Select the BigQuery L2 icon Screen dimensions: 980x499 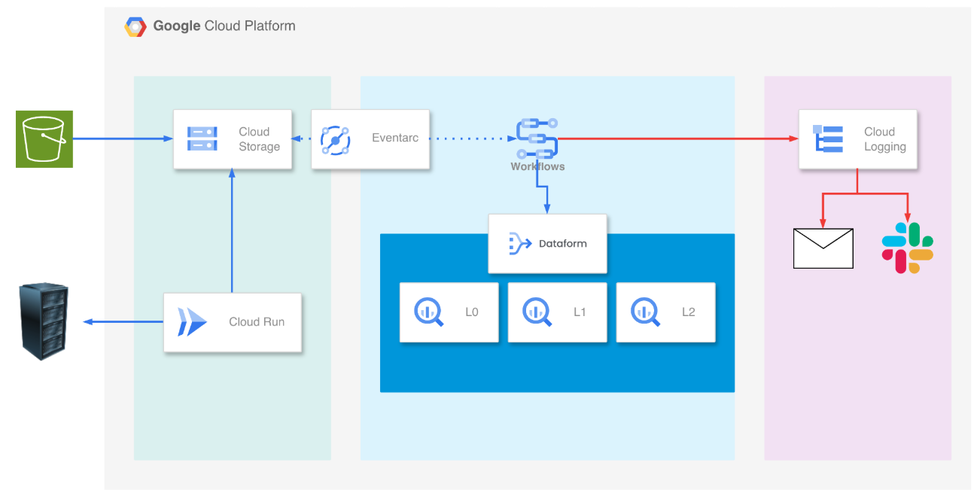(x=646, y=312)
